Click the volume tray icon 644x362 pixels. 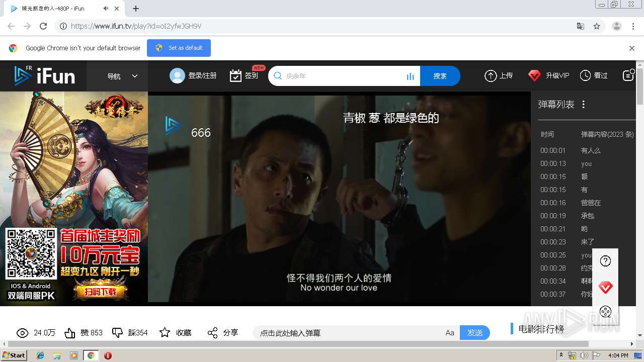[x=584, y=355]
